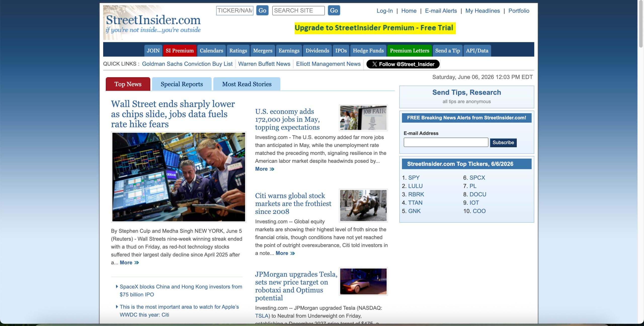Viewport: 644px width, 326px height.
Task: Go to the Earnings section
Action: [289, 51]
